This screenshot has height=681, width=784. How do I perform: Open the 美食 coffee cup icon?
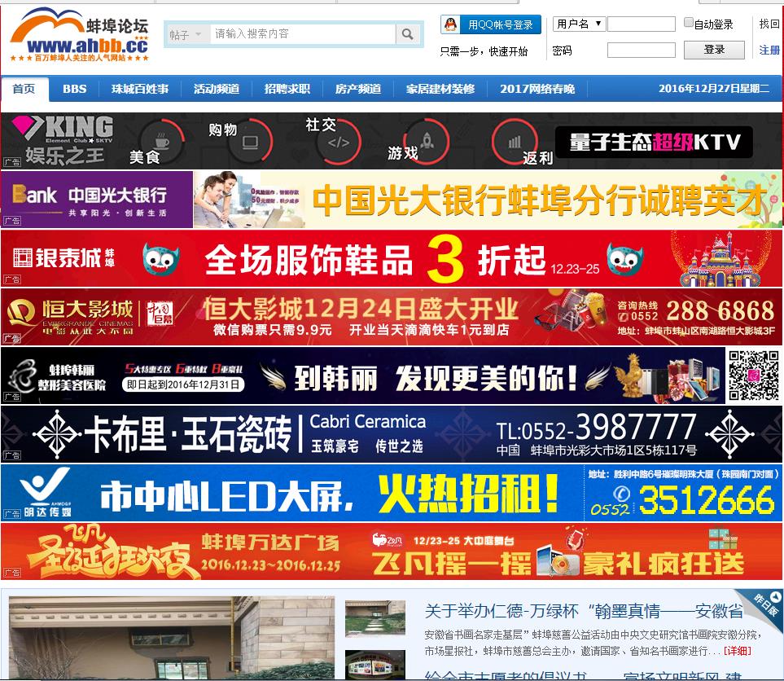(162, 140)
